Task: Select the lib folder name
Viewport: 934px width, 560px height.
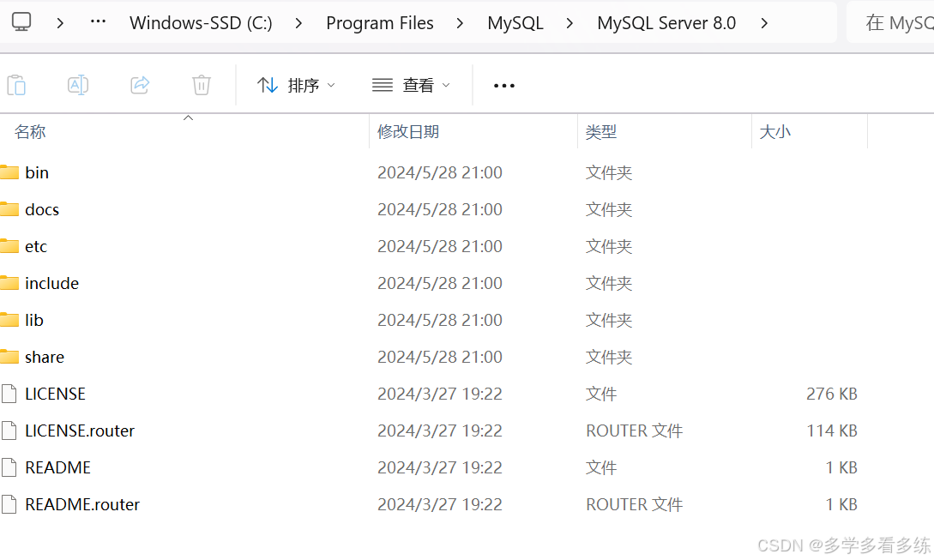Action: [34, 321]
